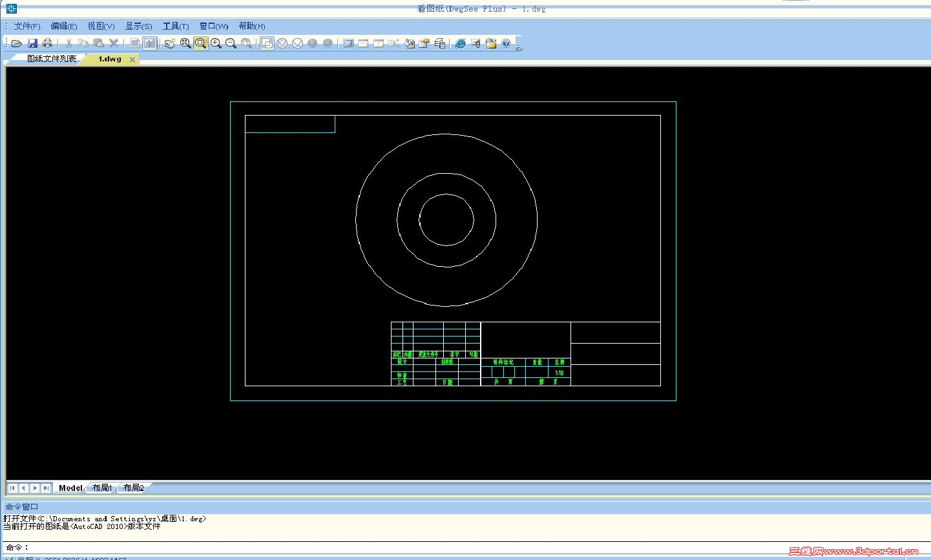The height and width of the screenshot is (560, 931).
Task: Click the second shaded sphere icon
Action: tap(328, 43)
